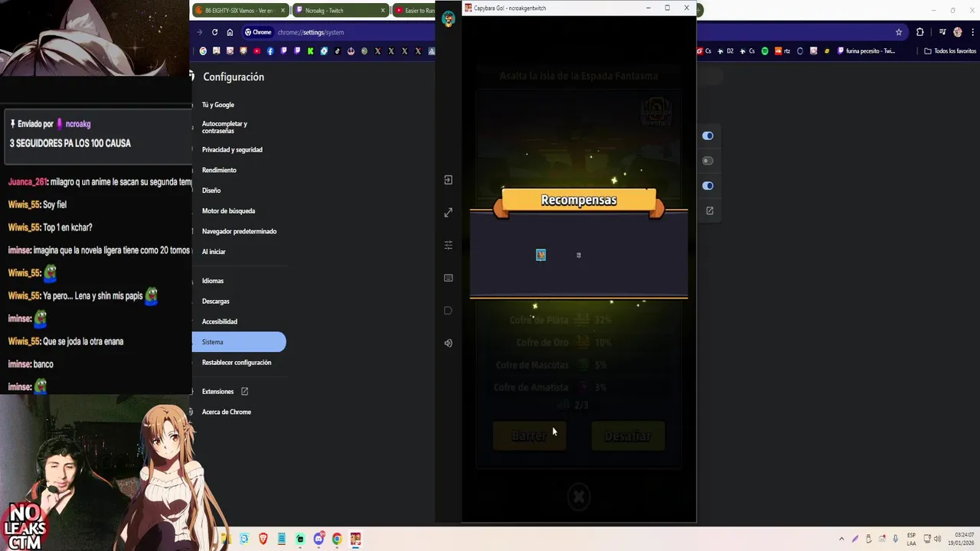This screenshot has height=551, width=980.
Task: Open the media controls icon in Chrome toolbar
Action: tap(942, 32)
